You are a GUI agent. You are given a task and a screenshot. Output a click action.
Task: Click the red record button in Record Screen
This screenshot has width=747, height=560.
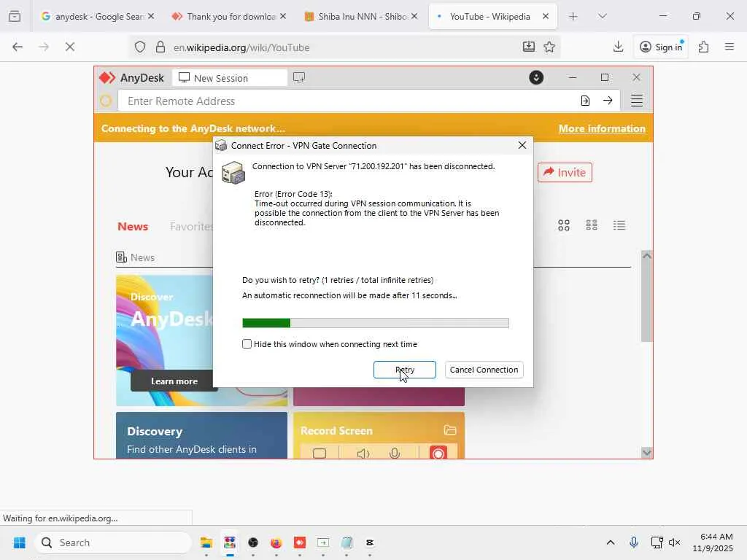(438, 452)
